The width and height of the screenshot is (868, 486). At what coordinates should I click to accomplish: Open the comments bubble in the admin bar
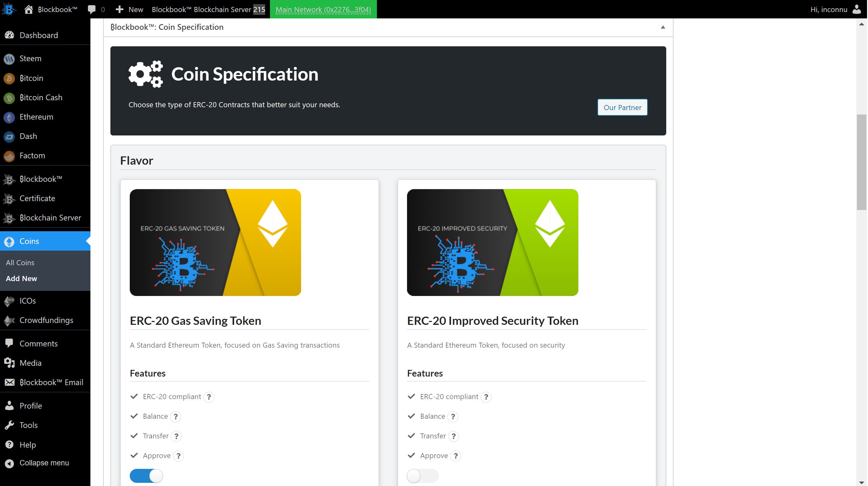point(91,9)
